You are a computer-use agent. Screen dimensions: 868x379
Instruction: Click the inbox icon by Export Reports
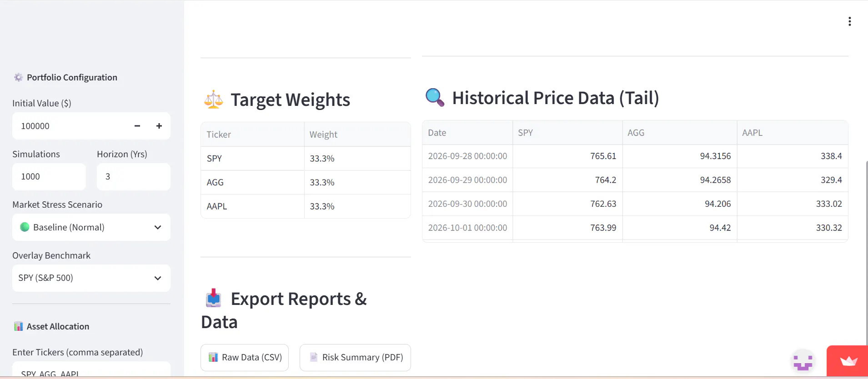(x=213, y=298)
